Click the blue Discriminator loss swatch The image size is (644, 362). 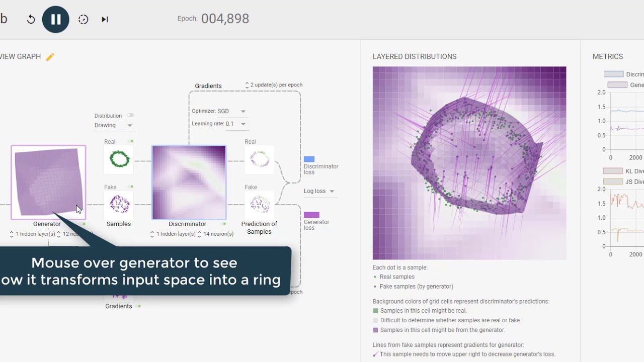(x=309, y=159)
